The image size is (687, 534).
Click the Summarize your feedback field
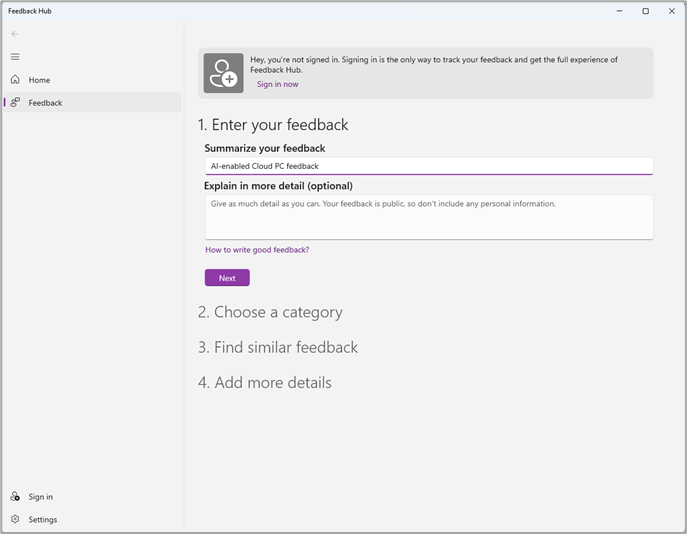click(429, 166)
